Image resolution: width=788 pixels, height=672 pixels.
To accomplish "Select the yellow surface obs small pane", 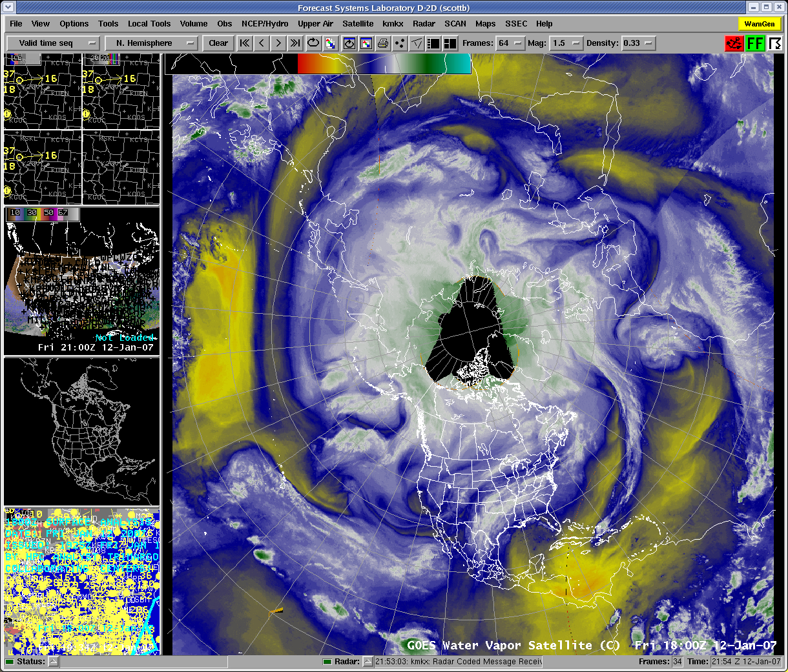I will [82, 581].
